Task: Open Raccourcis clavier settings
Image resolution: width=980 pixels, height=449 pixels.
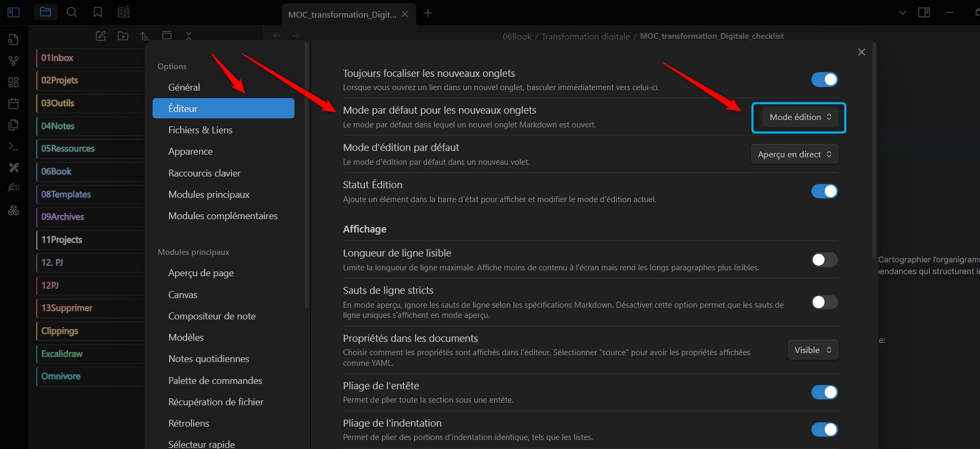Action: point(224,173)
